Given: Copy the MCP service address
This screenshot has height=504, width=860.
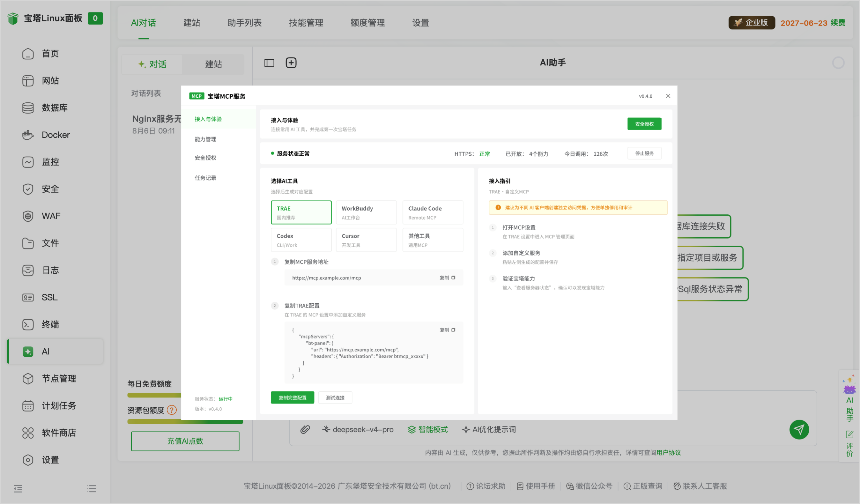Looking at the screenshot, I should point(448,278).
